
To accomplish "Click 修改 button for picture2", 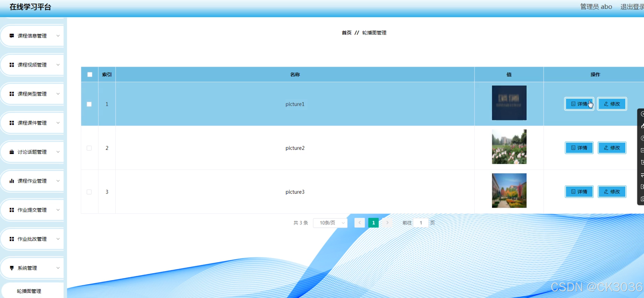I will (612, 148).
